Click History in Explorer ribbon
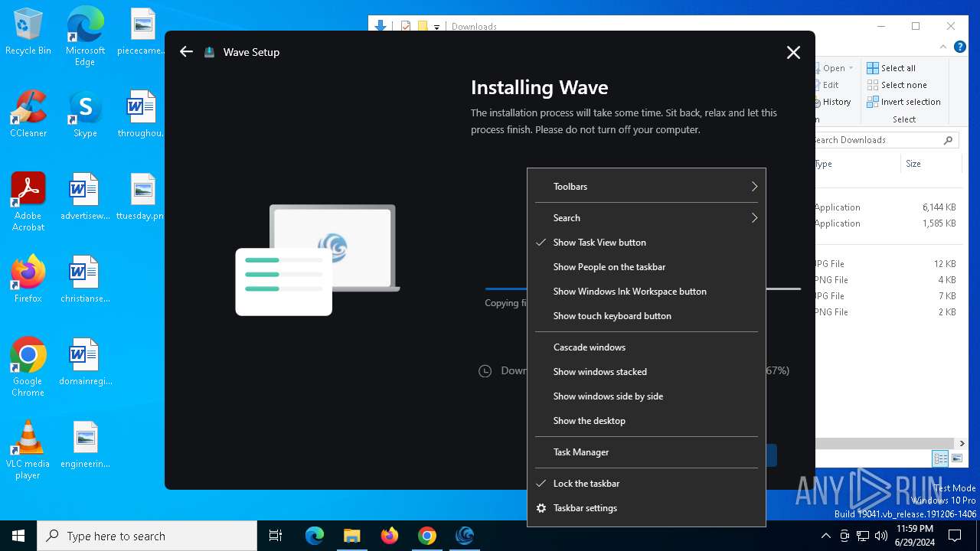This screenshot has height=551, width=980. (x=835, y=102)
